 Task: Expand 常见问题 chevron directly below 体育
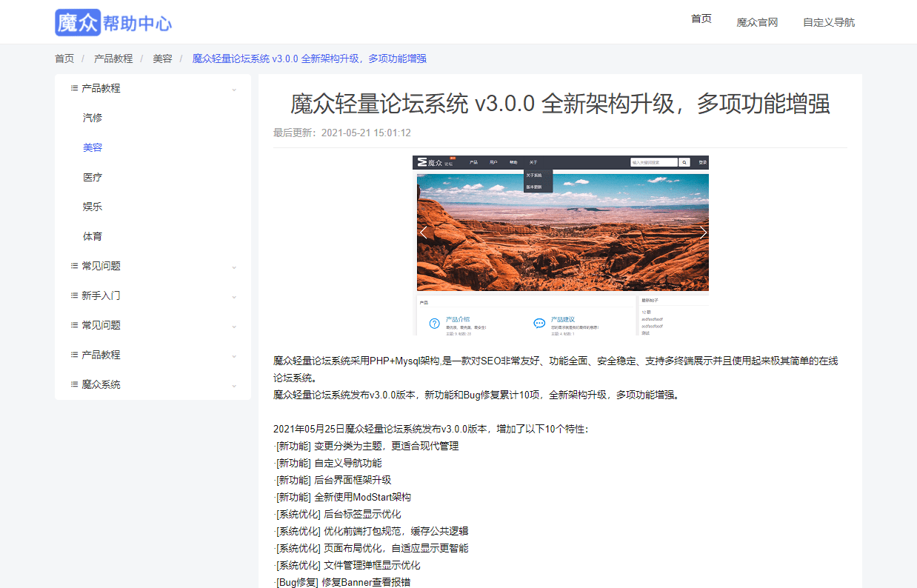click(x=234, y=267)
